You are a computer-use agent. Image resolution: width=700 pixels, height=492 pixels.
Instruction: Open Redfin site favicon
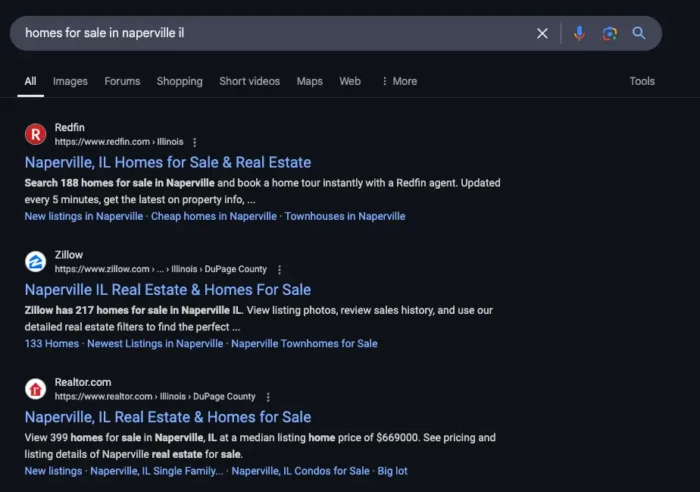click(36, 134)
